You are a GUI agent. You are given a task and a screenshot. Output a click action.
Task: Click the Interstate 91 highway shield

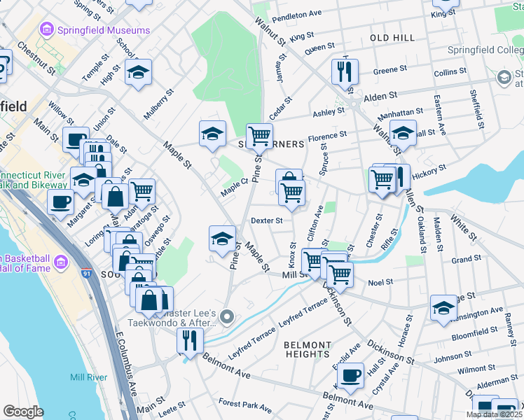[87, 275]
